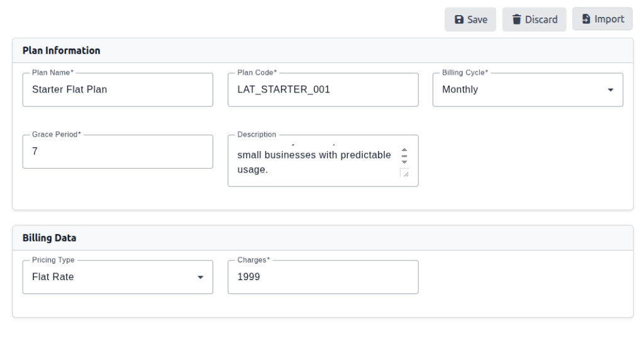Select the Billing Data section header
The width and height of the screenshot is (644, 350).
point(50,238)
